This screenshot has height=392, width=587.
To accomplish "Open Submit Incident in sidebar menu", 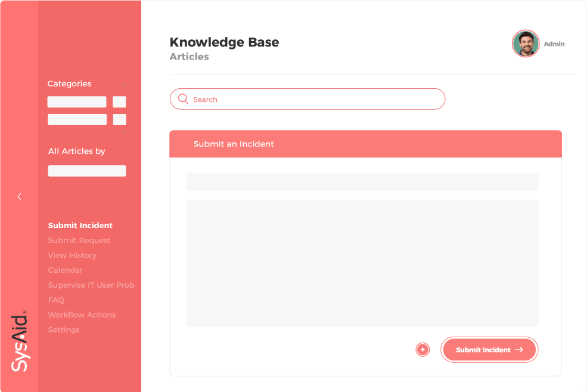I will 80,225.
